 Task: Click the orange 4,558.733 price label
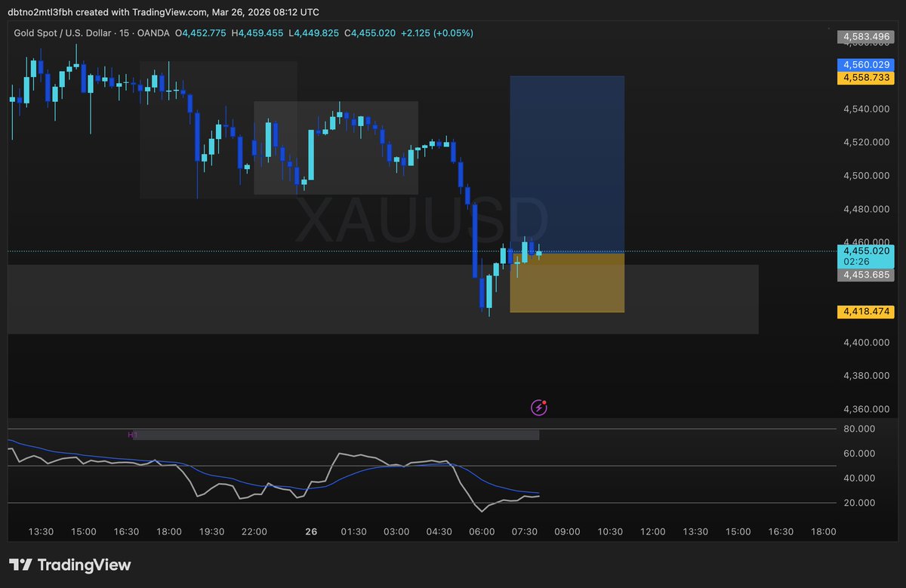(865, 78)
